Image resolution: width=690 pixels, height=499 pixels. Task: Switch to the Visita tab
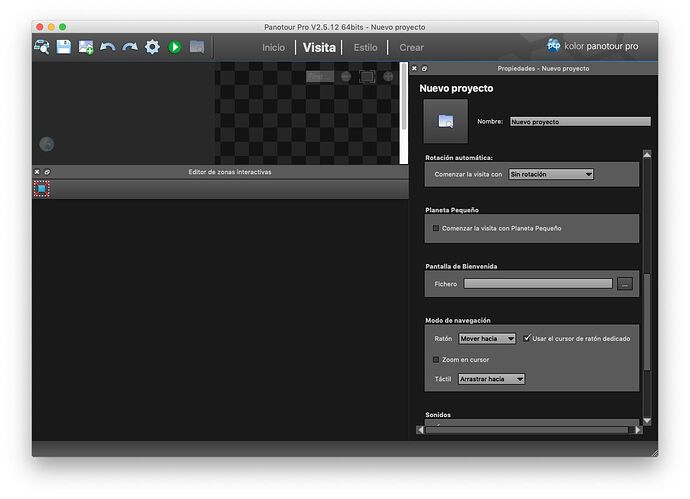point(319,48)
